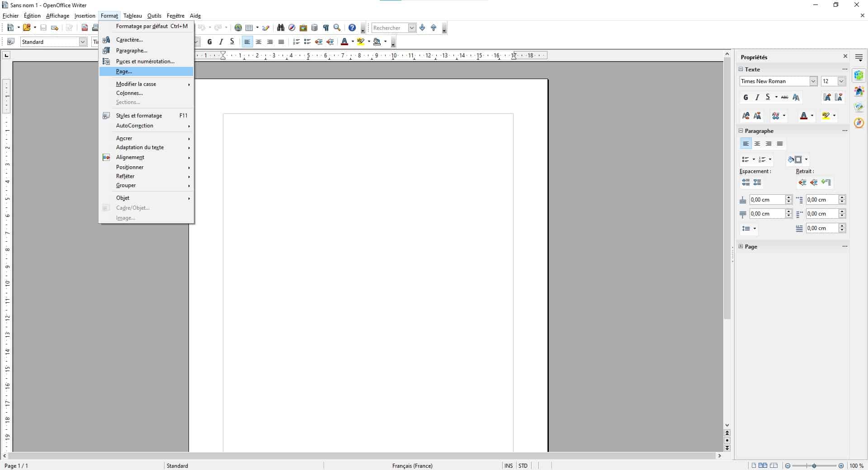Click the strikethrough icon in Texte panel
Image resolution: width=868 pixels, height=470 pixels.
coord(784,98)
